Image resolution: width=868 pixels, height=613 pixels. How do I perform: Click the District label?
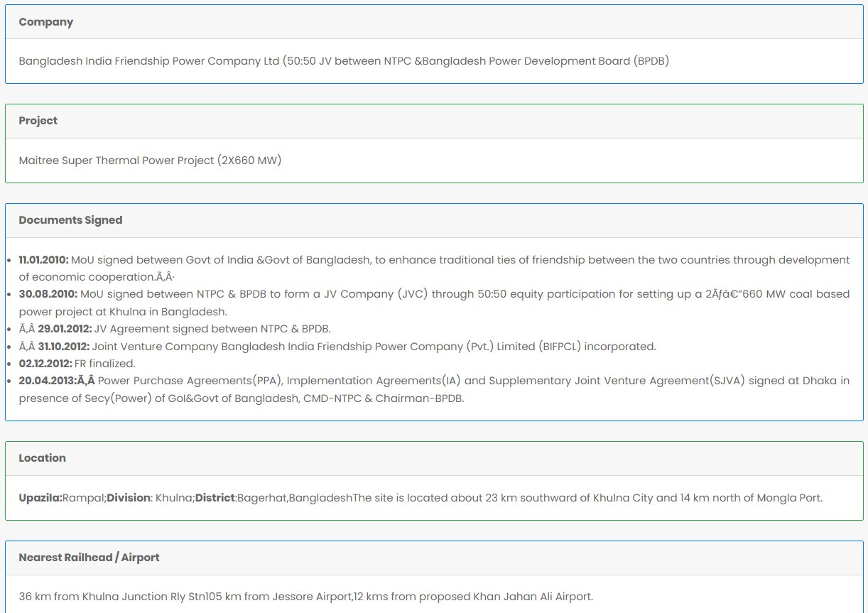pyautogui.click(x=215, y=498)
